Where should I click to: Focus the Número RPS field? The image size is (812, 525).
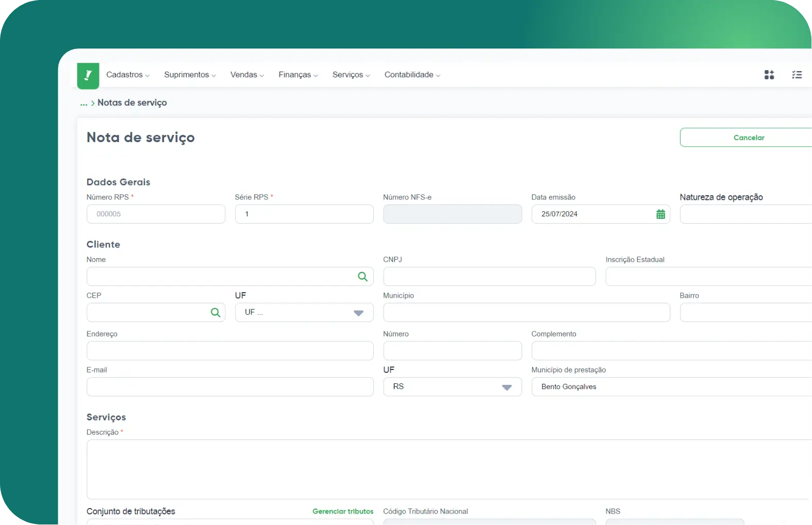click(156, 214)
